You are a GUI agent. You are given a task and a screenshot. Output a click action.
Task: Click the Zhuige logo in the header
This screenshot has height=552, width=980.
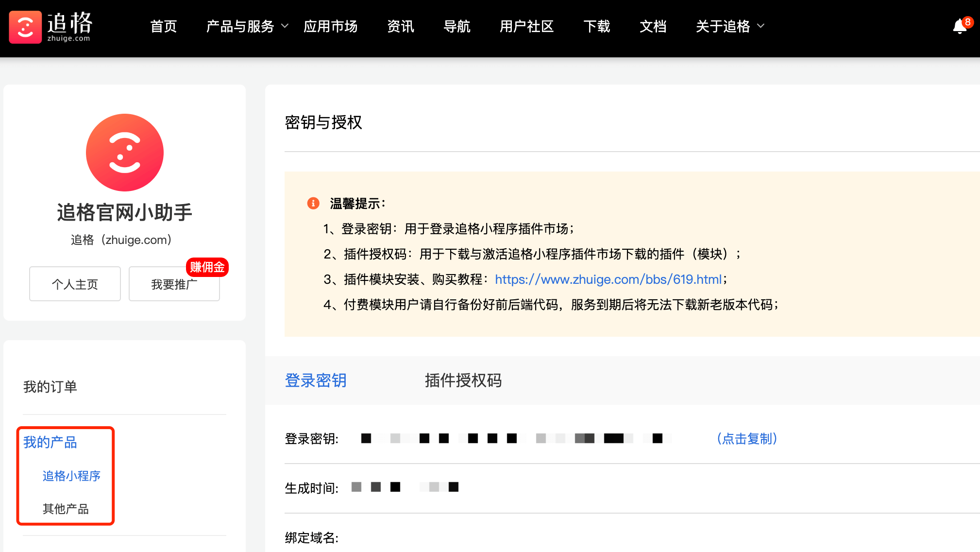[x=50, y=27]
